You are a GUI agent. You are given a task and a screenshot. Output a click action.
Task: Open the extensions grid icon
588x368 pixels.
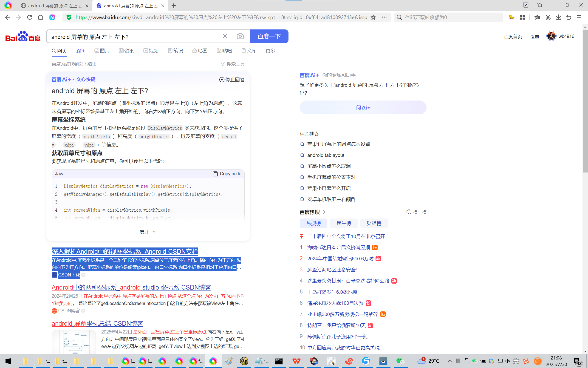point(522,17)
